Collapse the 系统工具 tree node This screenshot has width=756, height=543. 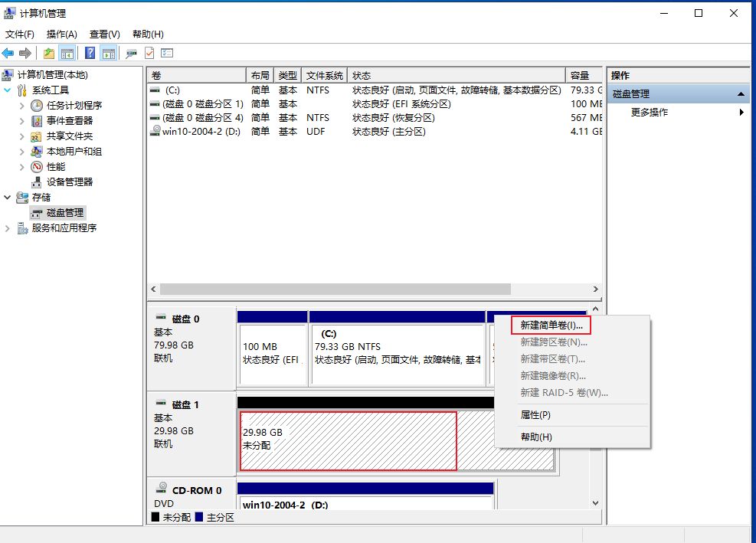(x=8, y=90)
